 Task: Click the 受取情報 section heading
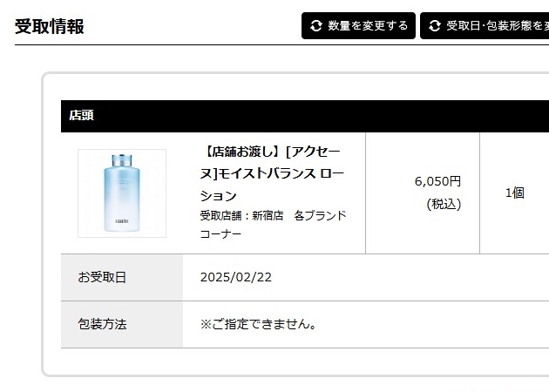[x=50, y=26]
